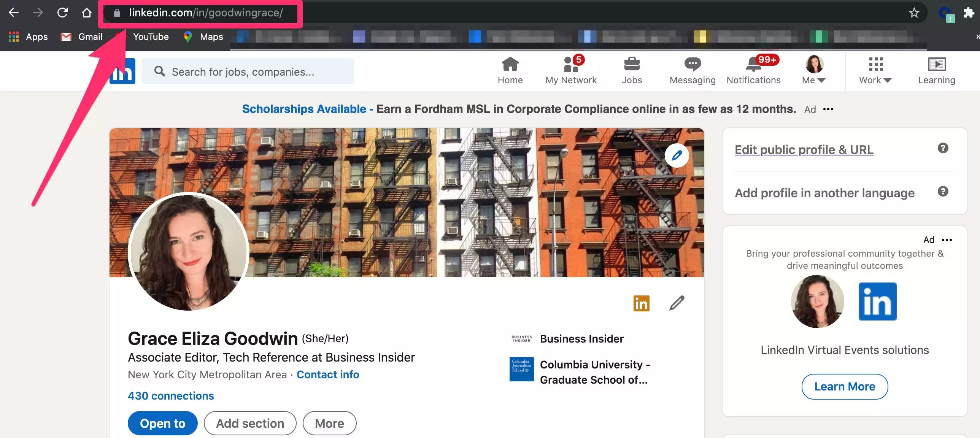Expand the Work apps dropdown
The image size is (980, 438).
(x=875, y=70)
